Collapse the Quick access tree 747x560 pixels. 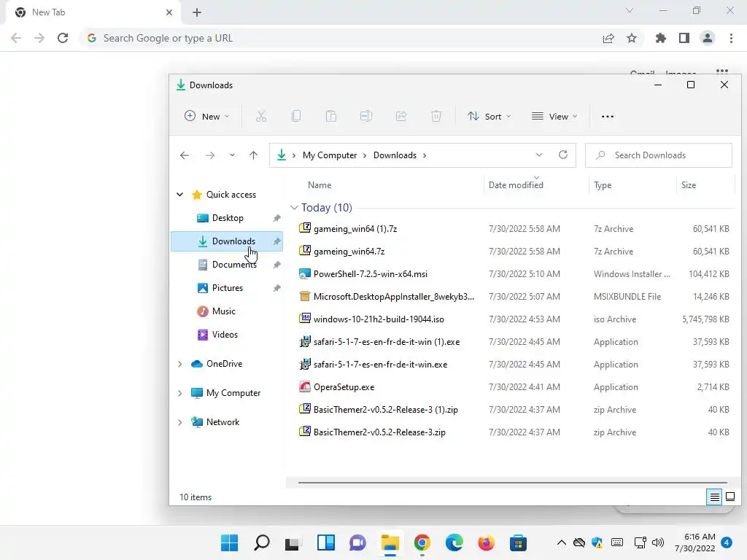coord(179,194)
